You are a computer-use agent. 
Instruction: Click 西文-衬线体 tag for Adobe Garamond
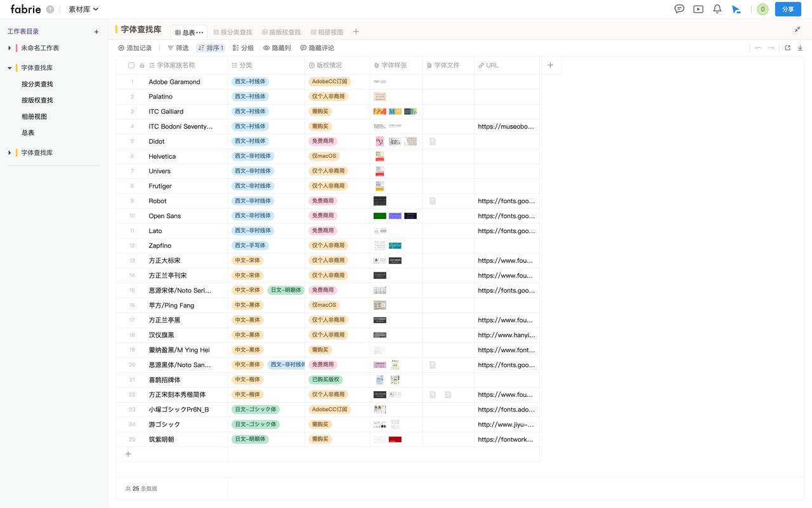pyautogui.click(x=250, y=82)
